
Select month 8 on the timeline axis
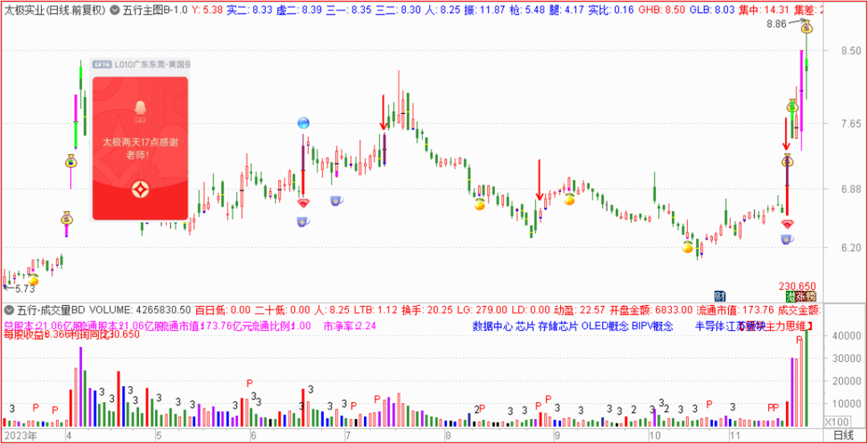pyautogui.click(x=448, y=435)
